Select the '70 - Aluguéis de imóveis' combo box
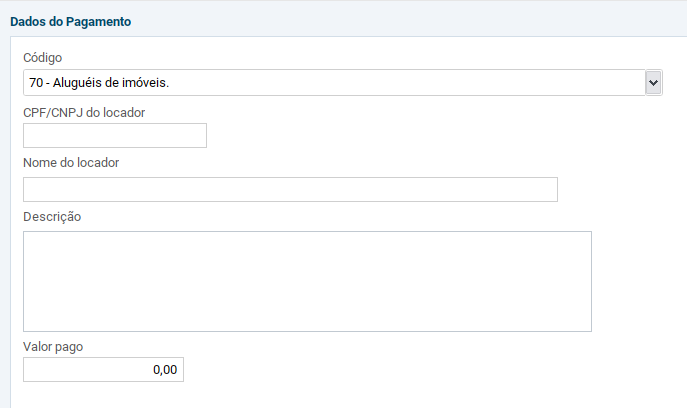Image resolution: width=687 pixels, height=408 pixels. pos(343,82)
